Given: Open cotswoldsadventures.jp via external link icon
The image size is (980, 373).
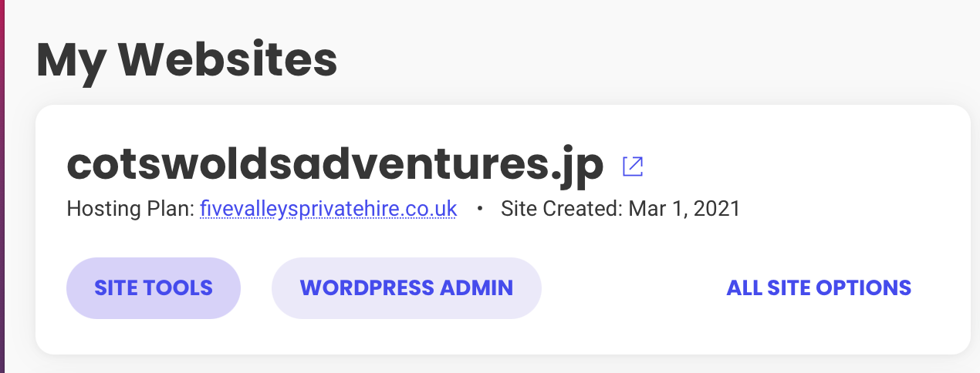Looking at the screenshot, I should point(633,166).
